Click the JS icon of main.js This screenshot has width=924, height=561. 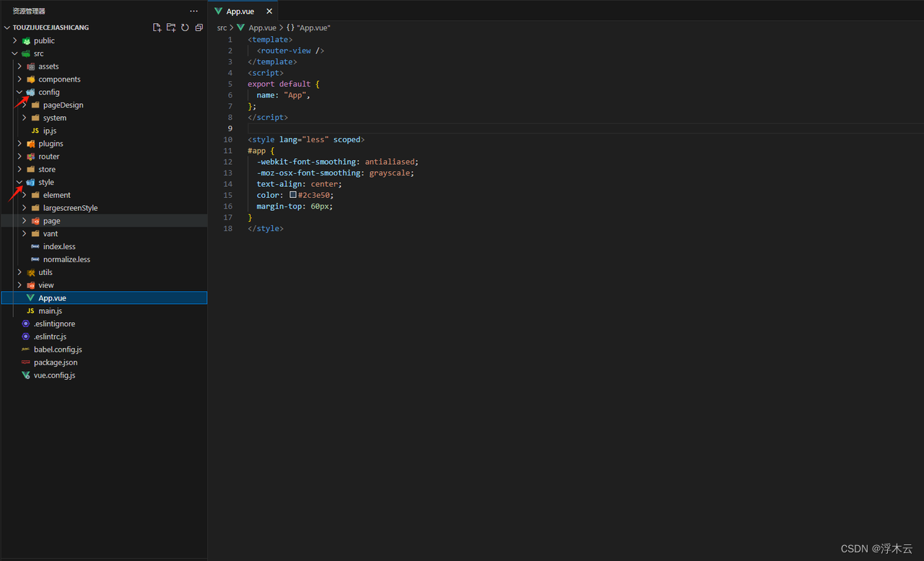(30, 310)
